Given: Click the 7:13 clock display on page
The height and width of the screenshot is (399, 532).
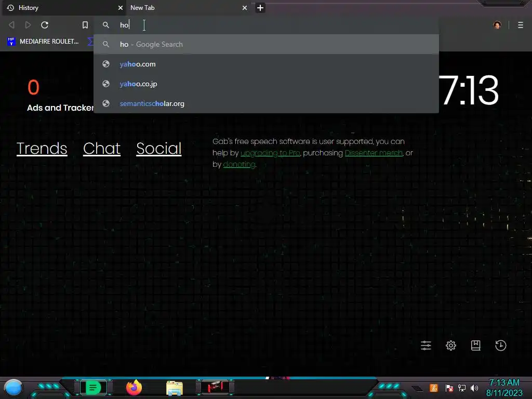Looking at the screenshot, I should tap(469, 90).
